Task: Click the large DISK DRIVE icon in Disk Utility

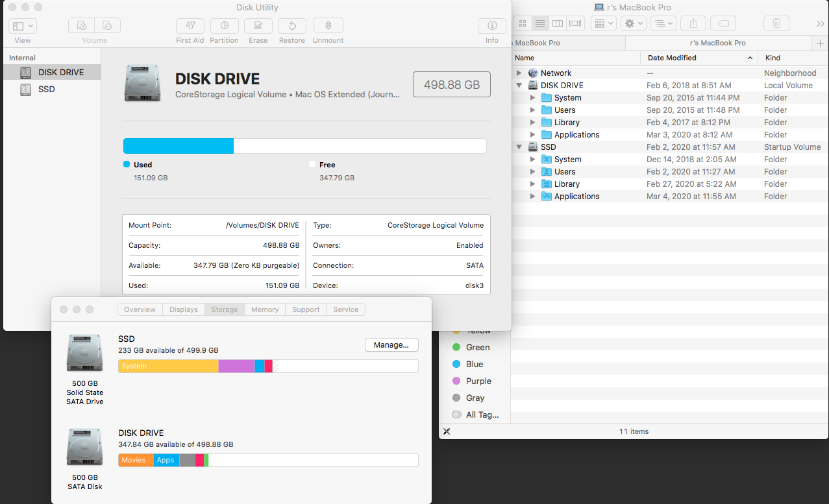Action: pos(142,83)
